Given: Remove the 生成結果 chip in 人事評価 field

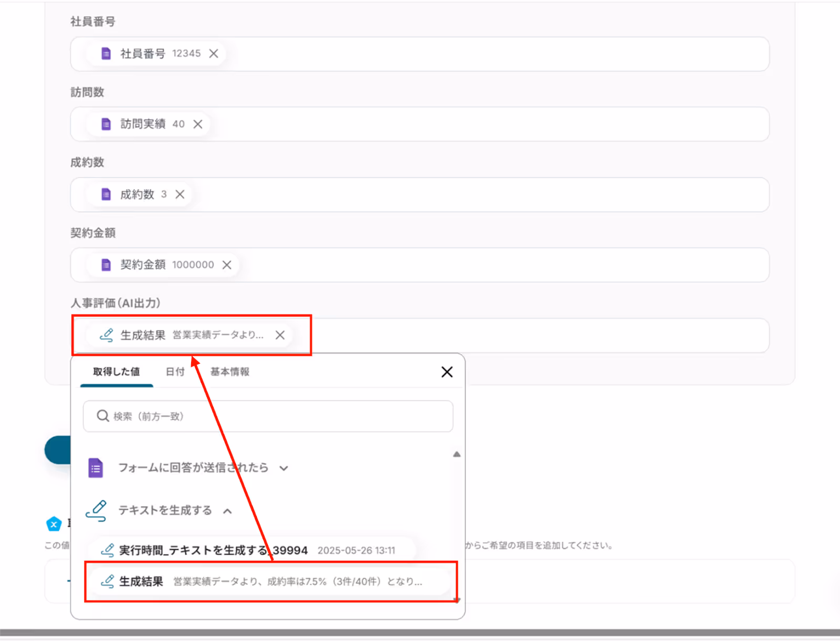Looking at the screenshot, I should click(x=280, y=335).
